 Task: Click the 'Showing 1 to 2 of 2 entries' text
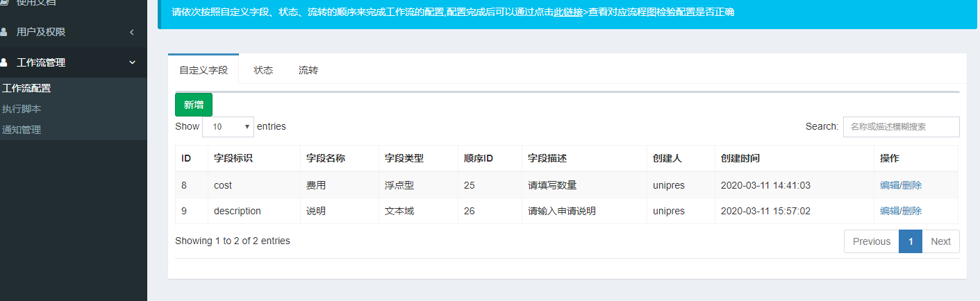pyautogui.click(x=233, y=241)
